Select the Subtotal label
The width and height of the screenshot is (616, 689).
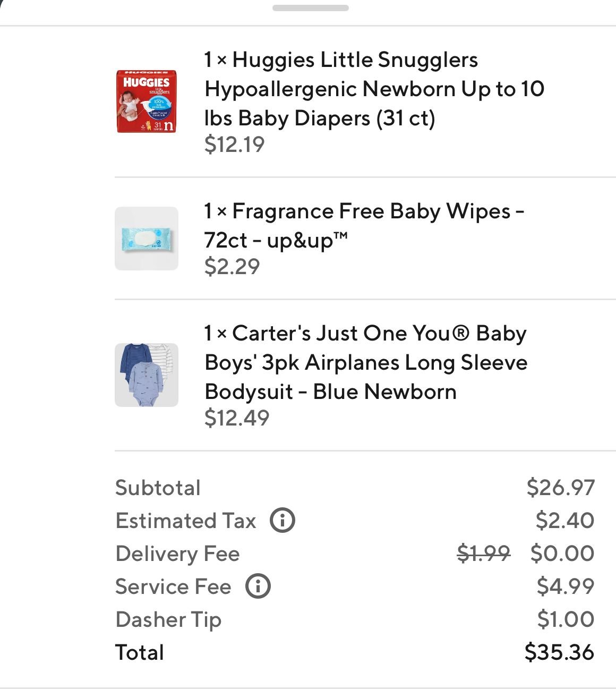pyautogui.click(x=158, y=488)
